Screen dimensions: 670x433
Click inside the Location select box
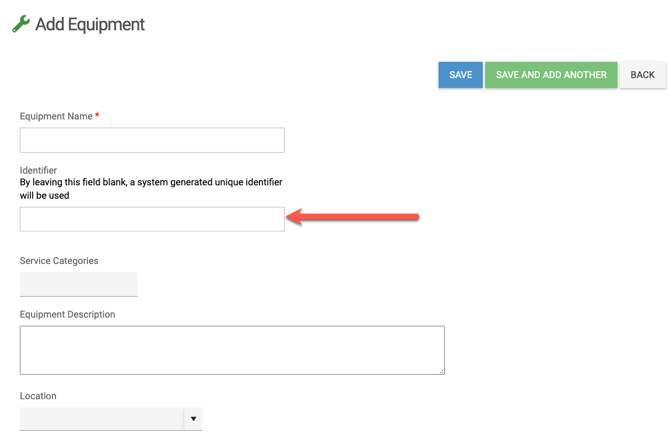[101, 419]
